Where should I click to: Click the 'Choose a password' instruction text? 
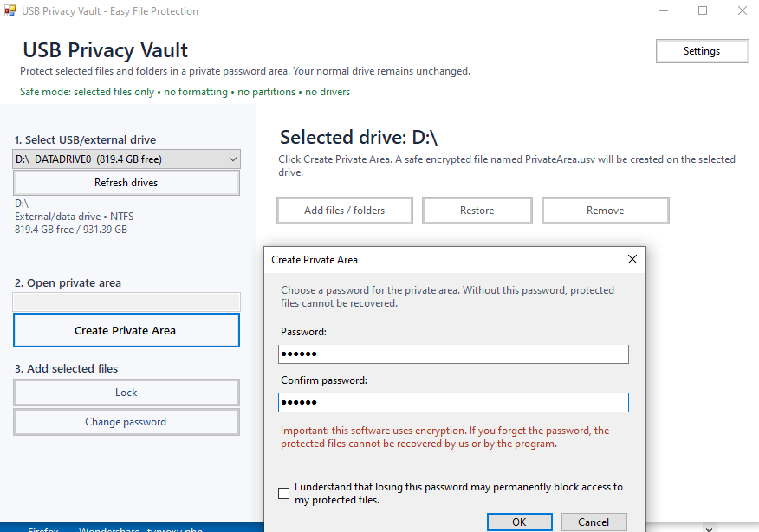tap(447, 296)
